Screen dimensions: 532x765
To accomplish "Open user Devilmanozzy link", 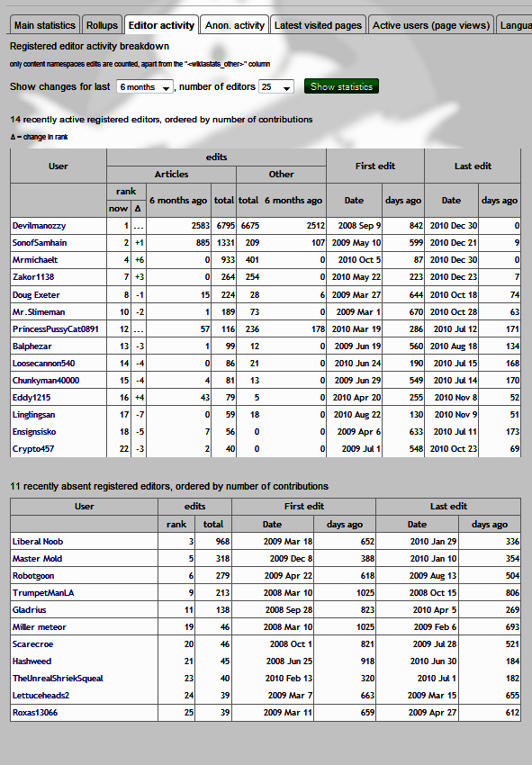I will point(39,226).
